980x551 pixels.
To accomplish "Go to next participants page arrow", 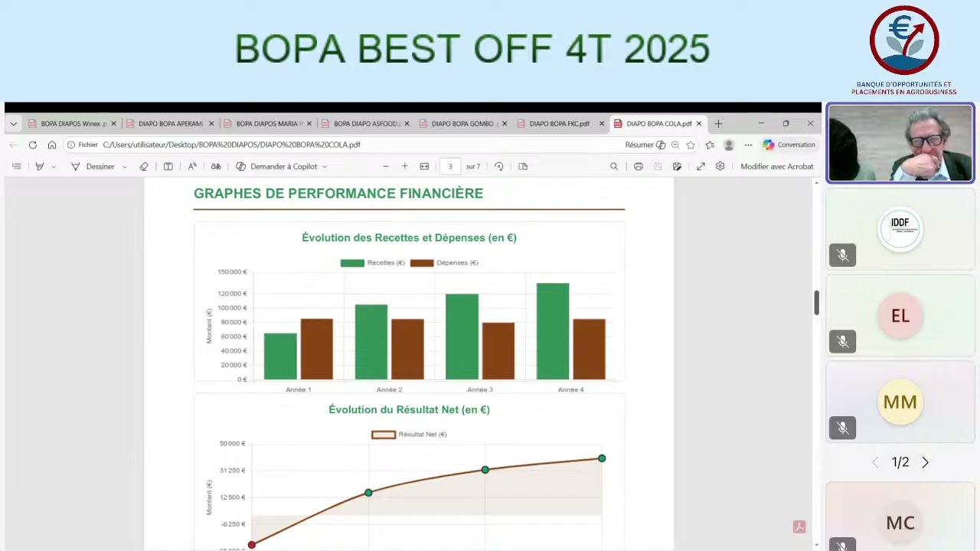I will [x=925, y=462].
